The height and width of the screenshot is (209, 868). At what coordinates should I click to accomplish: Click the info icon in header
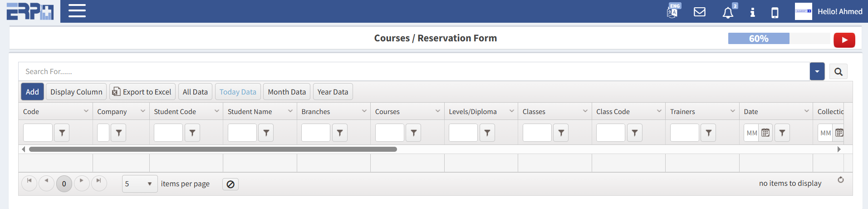coord(752,12)
